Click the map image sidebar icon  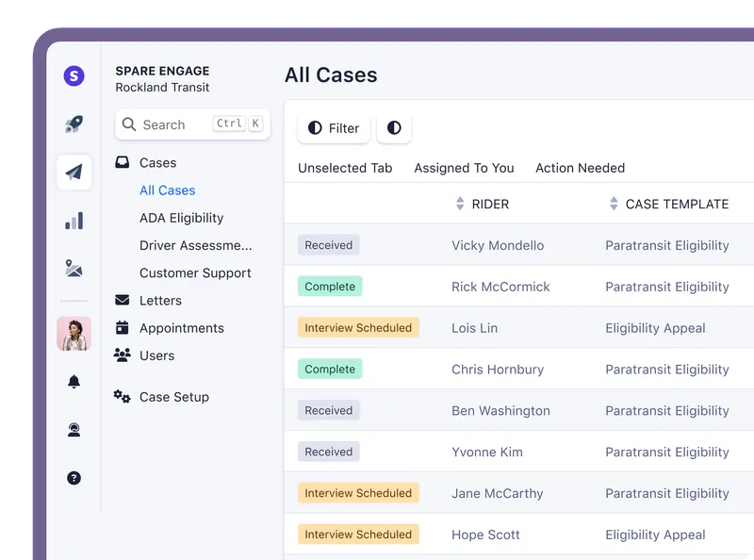click(74, 269)
